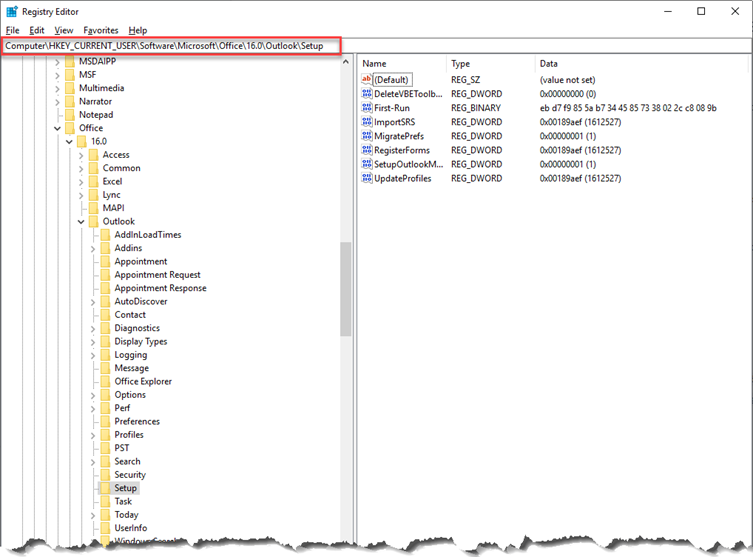Expand the Lync key
This screenshot has height=557, width=753.
tap(81, 195)
